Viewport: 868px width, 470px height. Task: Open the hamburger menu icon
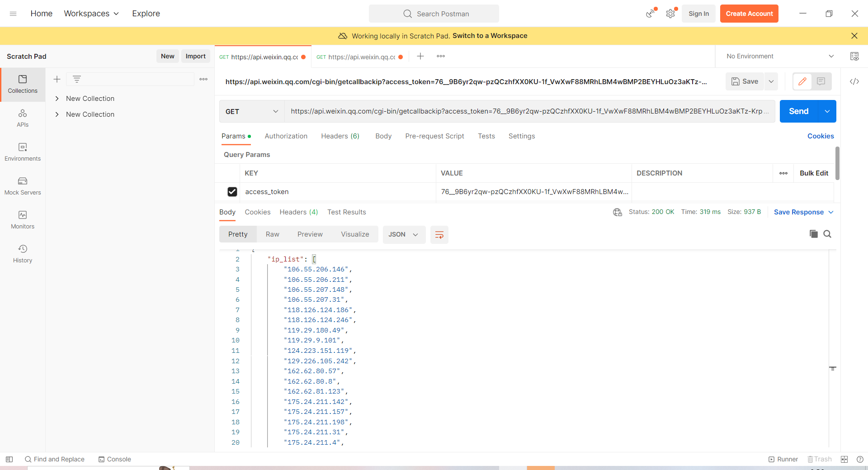[13, 14]
